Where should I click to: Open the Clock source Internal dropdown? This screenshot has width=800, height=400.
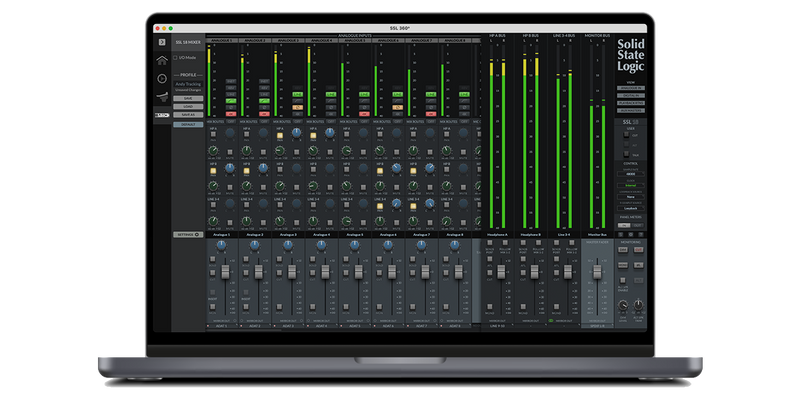(x=631, y=185)
